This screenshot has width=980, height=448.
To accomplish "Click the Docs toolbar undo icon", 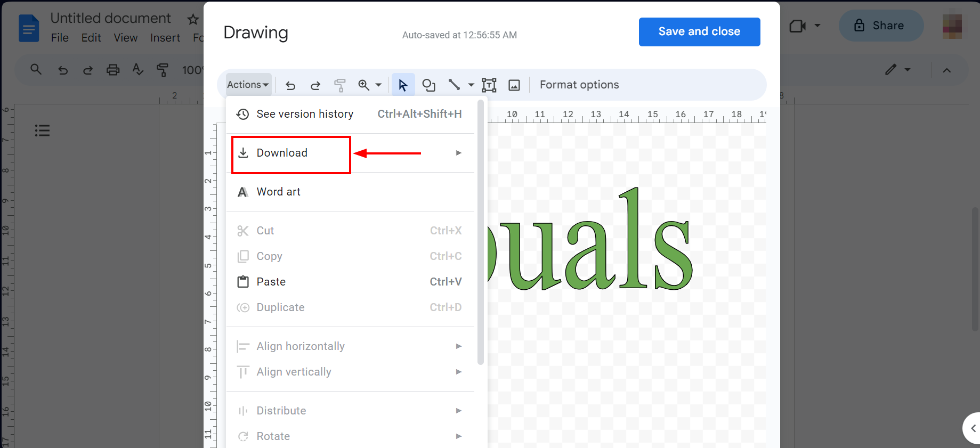I will pyautogui.click(x=63, y=70).
